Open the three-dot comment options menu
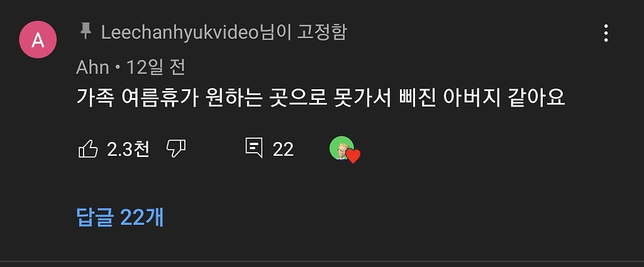The height and width of the screenshot is (267, 644). tap(606, 33)
